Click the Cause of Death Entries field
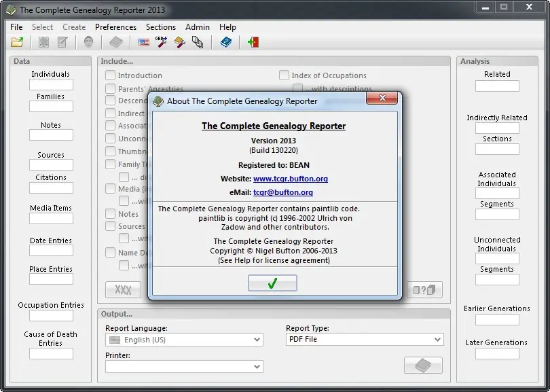 click(x=51, y=354)
